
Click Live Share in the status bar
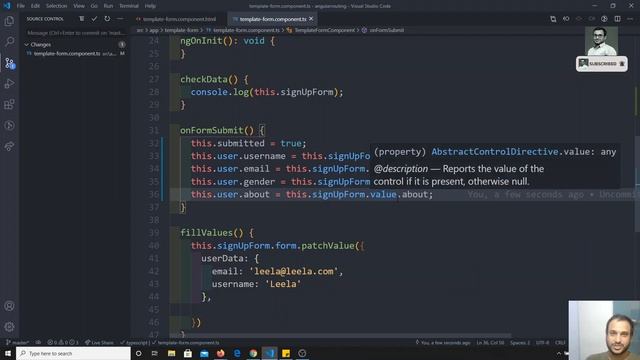tap(99, 342)
